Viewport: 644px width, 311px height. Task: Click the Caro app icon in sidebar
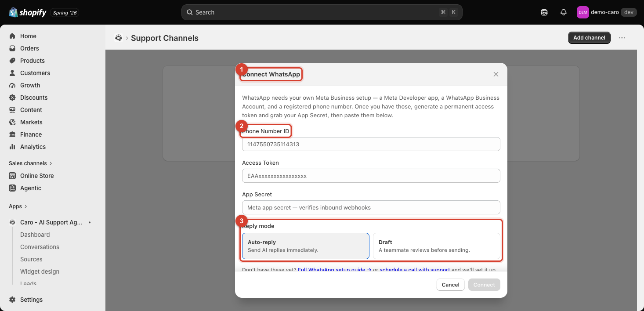(x=12, y=222)
